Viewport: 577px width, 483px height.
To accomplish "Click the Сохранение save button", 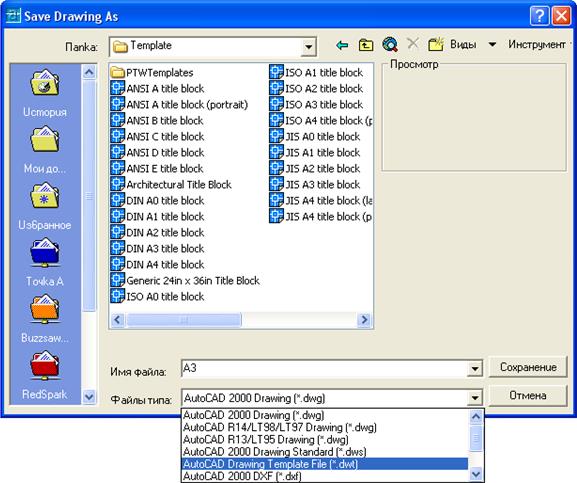I will pyautogui.click(x=528, y=367).
